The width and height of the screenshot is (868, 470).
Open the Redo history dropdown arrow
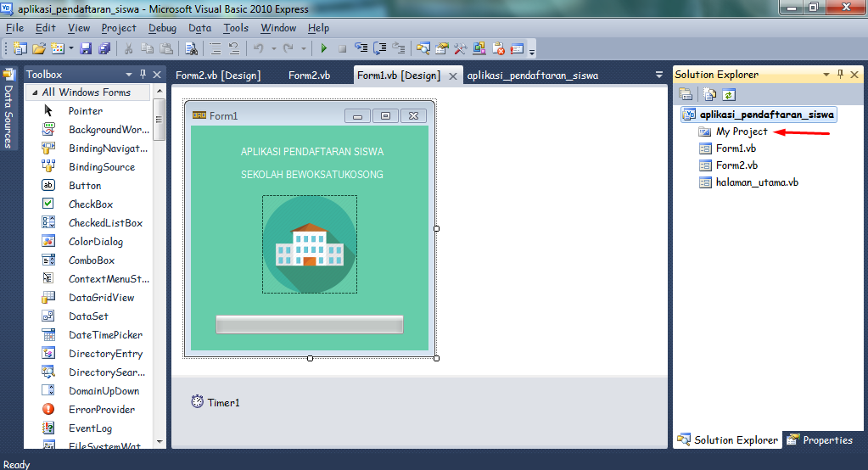click(304, 48)
